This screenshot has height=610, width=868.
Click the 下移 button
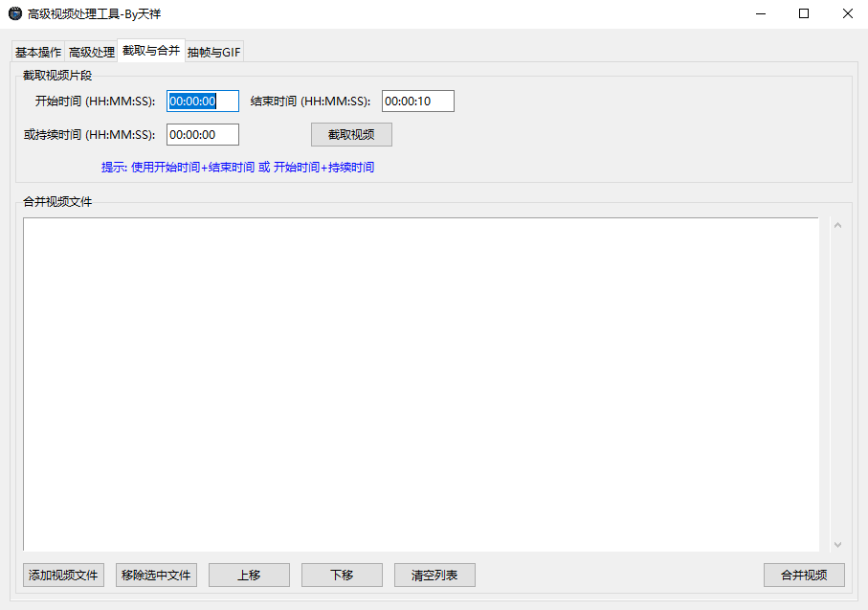click(342, 576)
